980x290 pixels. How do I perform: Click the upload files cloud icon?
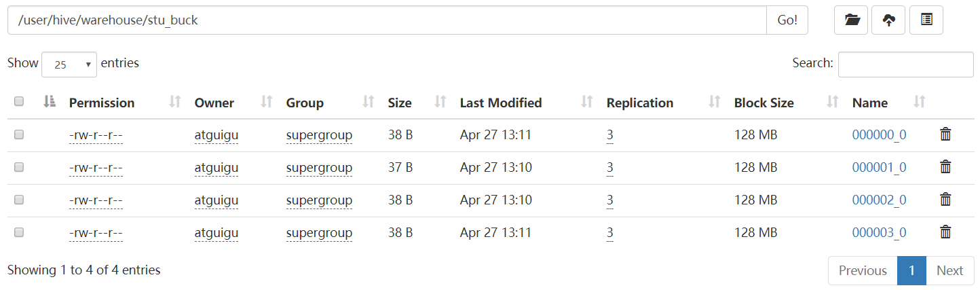pos(888,20)
